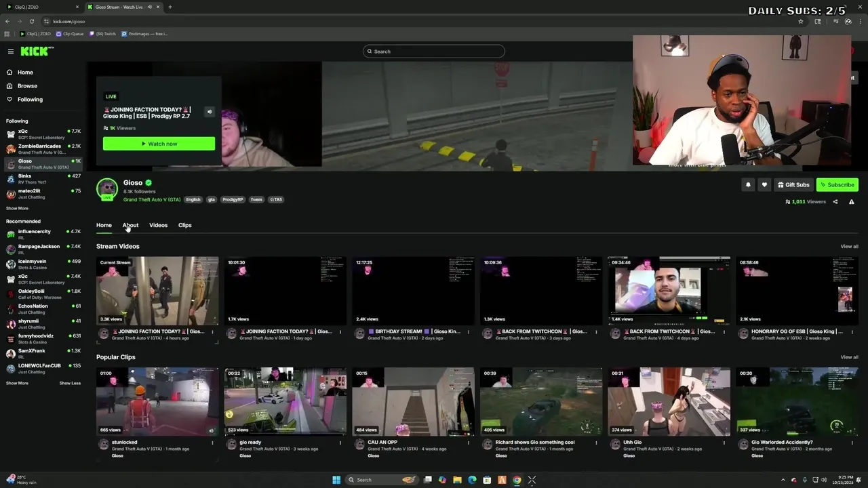Open Microsoft Store from taskbar
868x488 pixels.
tap(487, 480)
